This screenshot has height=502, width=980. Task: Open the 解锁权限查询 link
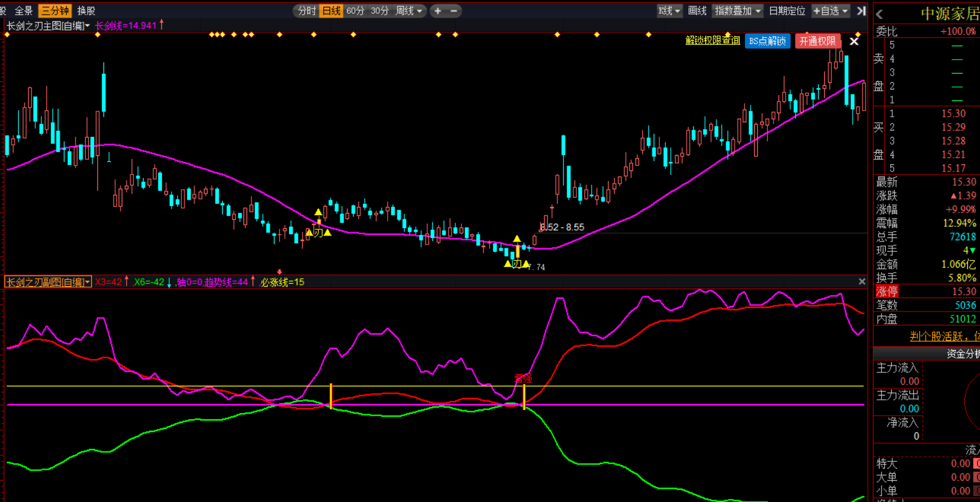coord(712,41)
